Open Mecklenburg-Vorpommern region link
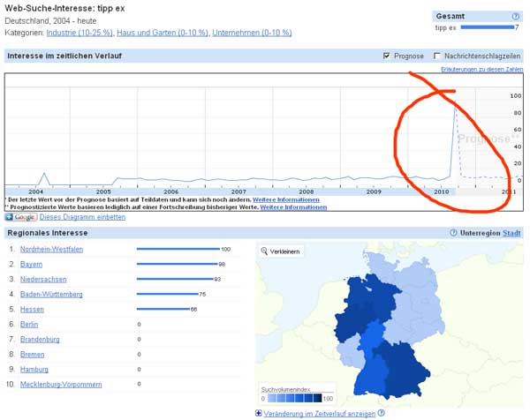530x420 pixels. (x=61, y=384)
